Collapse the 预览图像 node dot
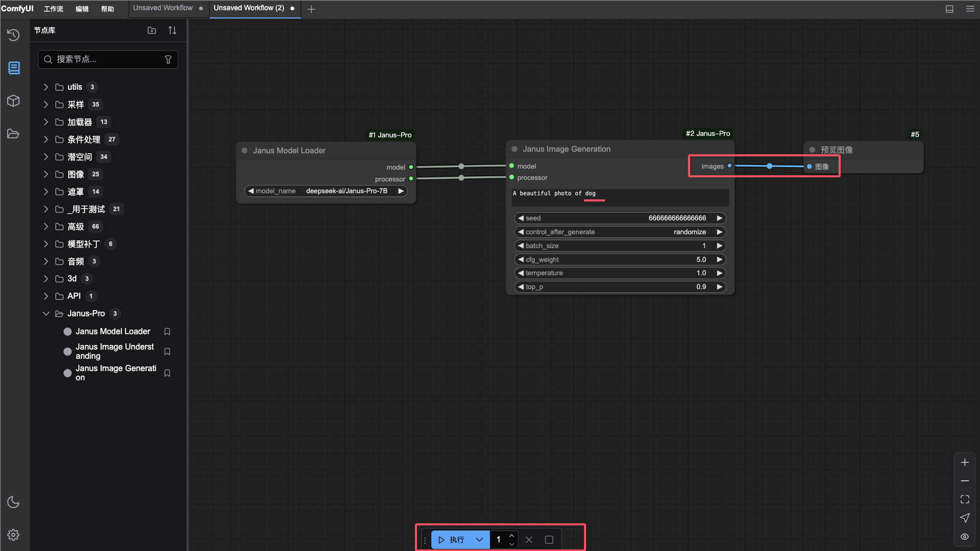 tap(812, 150)
